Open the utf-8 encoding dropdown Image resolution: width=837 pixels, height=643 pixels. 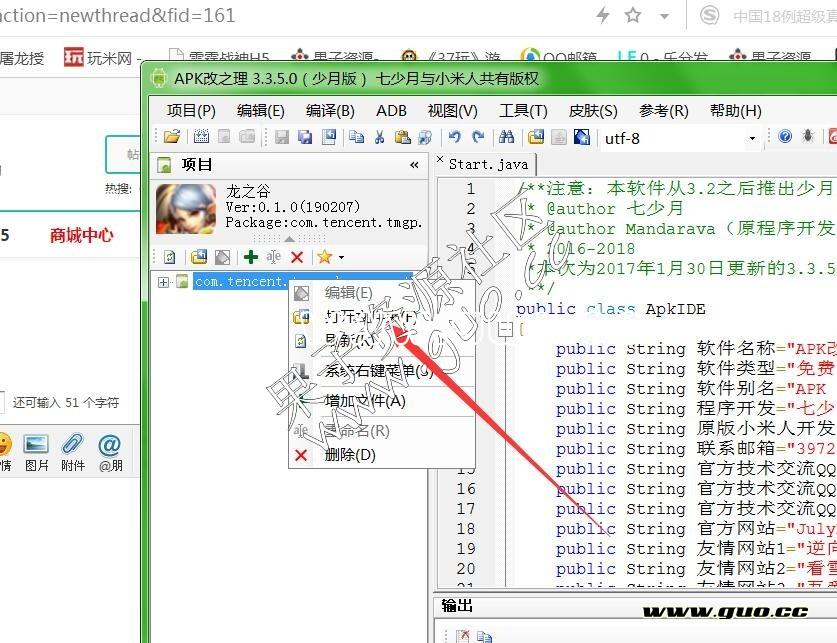[752, 138]
